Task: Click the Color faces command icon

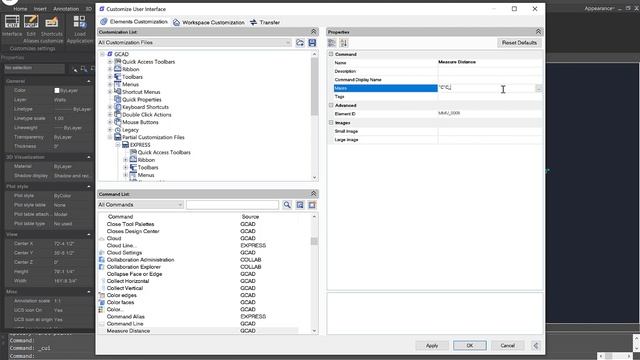Action: pos(102,302)
